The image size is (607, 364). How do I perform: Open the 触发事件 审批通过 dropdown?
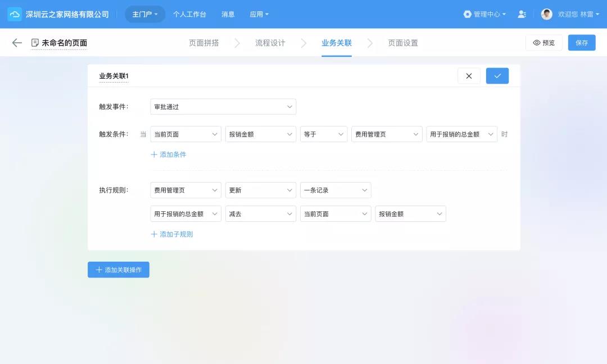(223, 107)
